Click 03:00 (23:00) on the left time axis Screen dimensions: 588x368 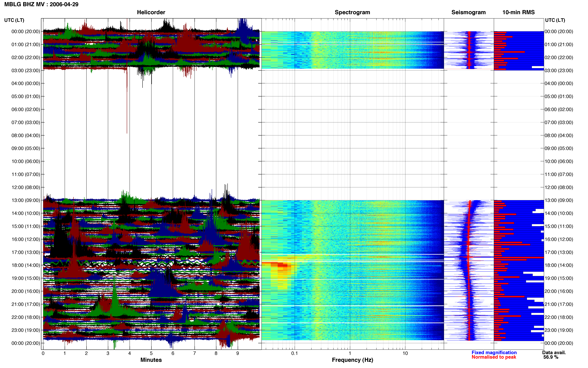(x=26, y=71)
